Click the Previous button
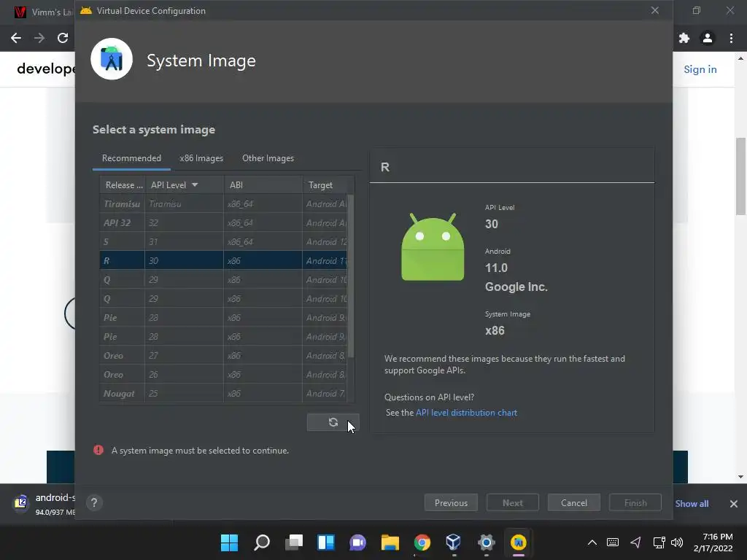This screenshot has width=747, height=560. coord(451,503)
